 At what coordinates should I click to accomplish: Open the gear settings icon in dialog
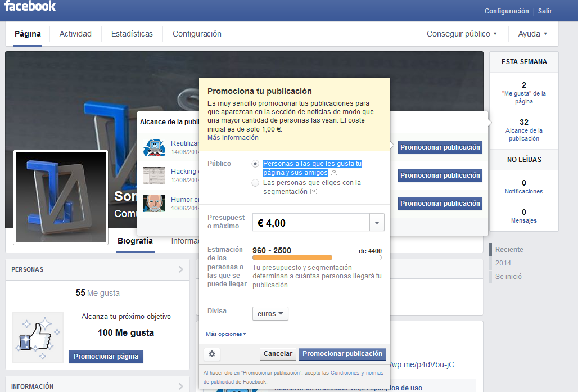[212, 354]
